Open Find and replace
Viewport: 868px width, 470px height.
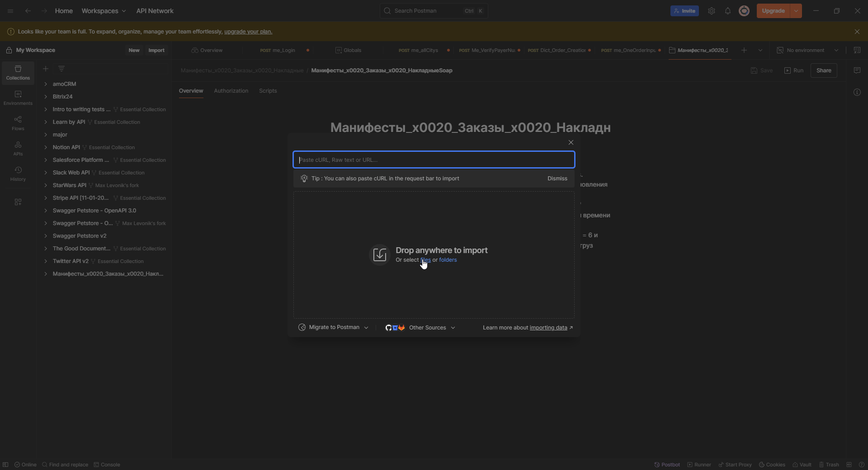tap(65, 465)
